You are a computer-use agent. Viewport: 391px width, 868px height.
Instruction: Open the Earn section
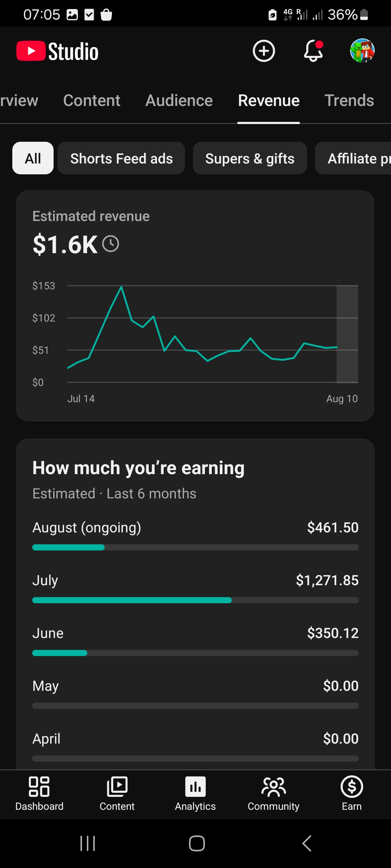352,794
